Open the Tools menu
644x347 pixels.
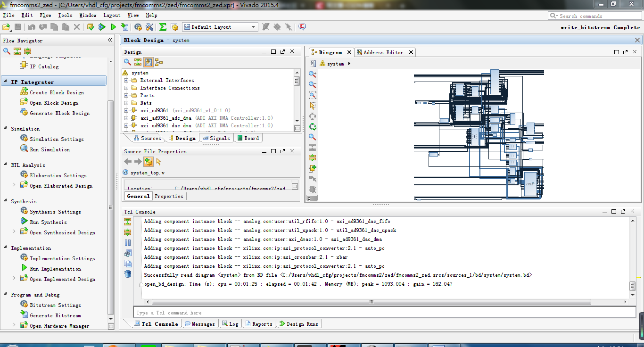pos(65,15)
